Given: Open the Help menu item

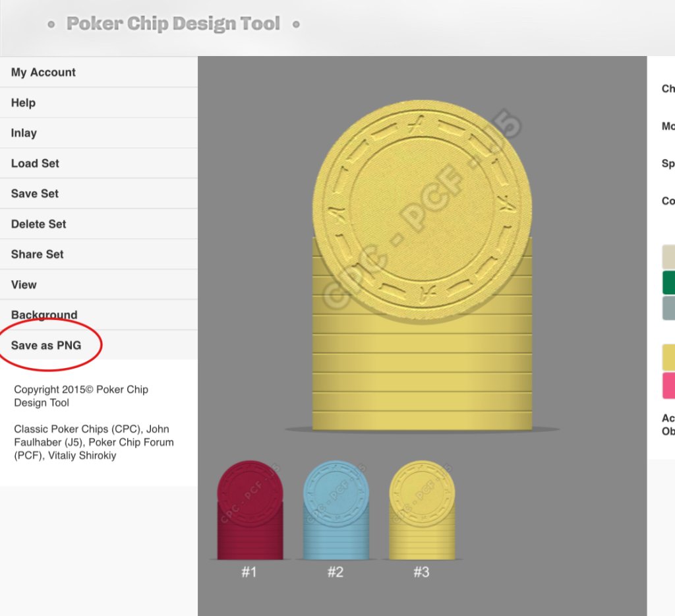Looking at the screenshot, I should (24, 103).
